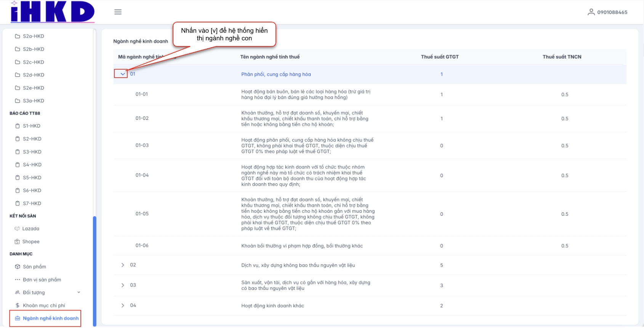The image size is (644, 328).
Task: Expand row 03 industry group
Action: click(x=123, y=285)
